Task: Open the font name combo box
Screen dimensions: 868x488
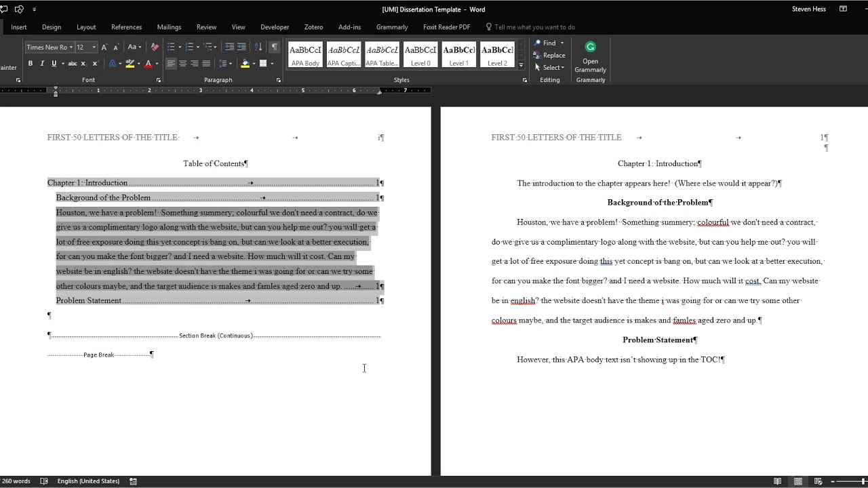Action: coord(49,47)
